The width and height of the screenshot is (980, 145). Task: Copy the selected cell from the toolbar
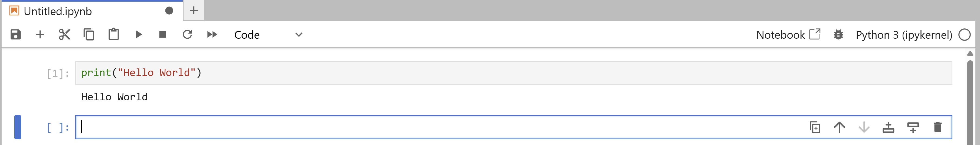tap(89, 35)
